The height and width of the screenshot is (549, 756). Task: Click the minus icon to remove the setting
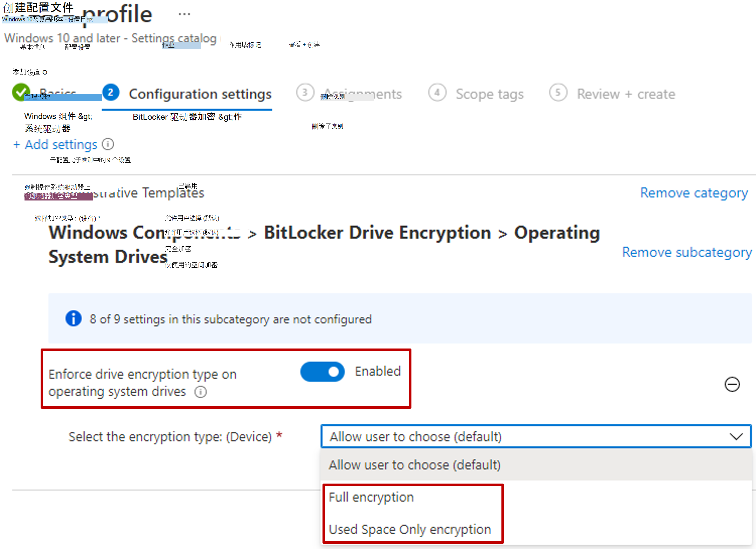tap(732, 384)
